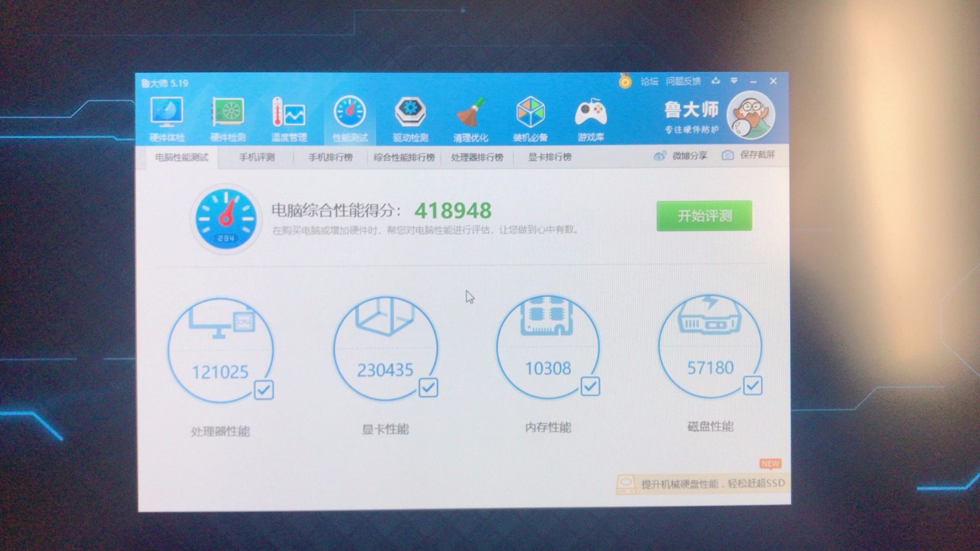Viewport: 980px width, 551px height.
Task: Open 硬件体检 hardware checkup icon
Action: point(166,113)
